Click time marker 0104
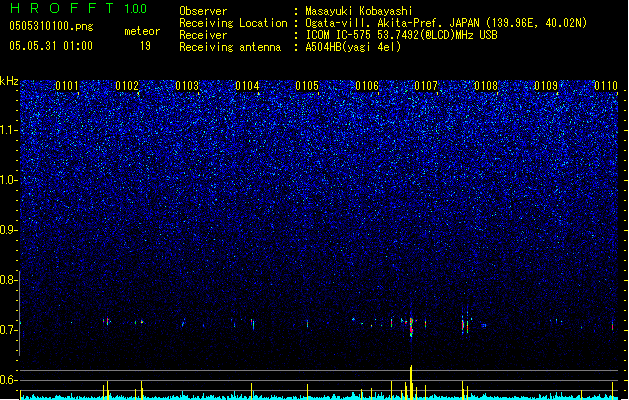 (247, 86)
